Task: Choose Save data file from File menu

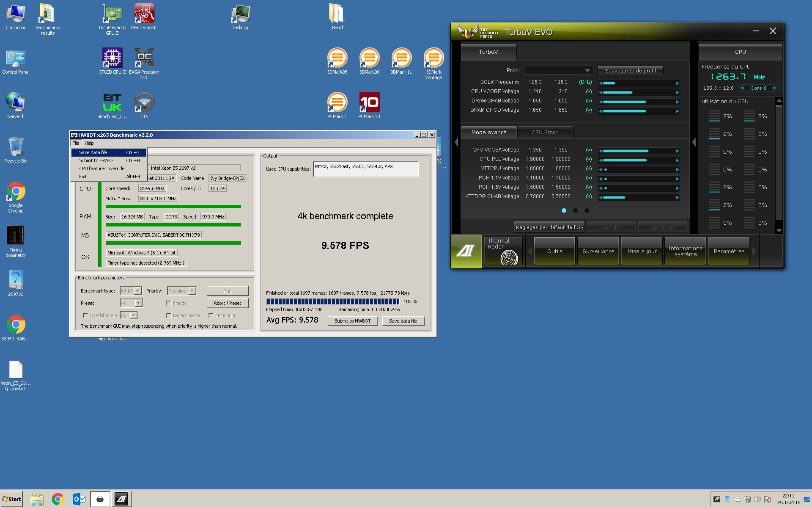Action: [x=109, y=152]
